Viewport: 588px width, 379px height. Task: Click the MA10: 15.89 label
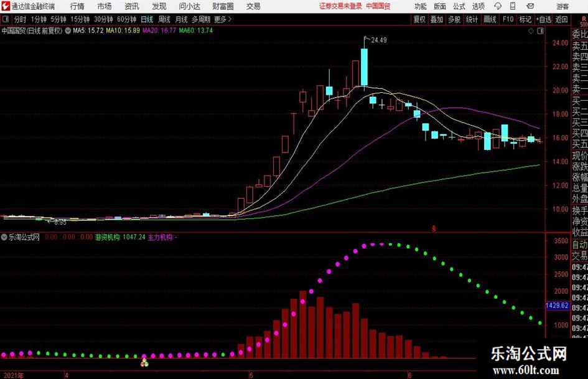(x=123, y=30)
